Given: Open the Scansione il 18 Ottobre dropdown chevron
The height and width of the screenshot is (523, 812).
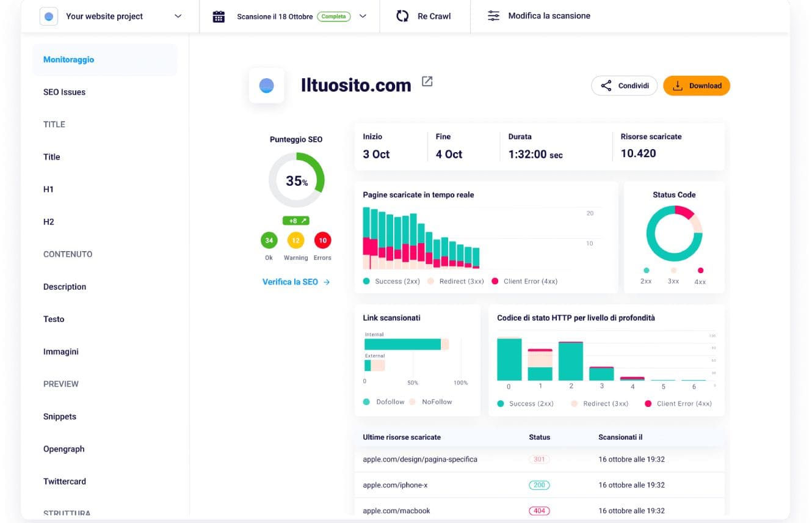Looking at the screenshot, I should pos(363,16).
